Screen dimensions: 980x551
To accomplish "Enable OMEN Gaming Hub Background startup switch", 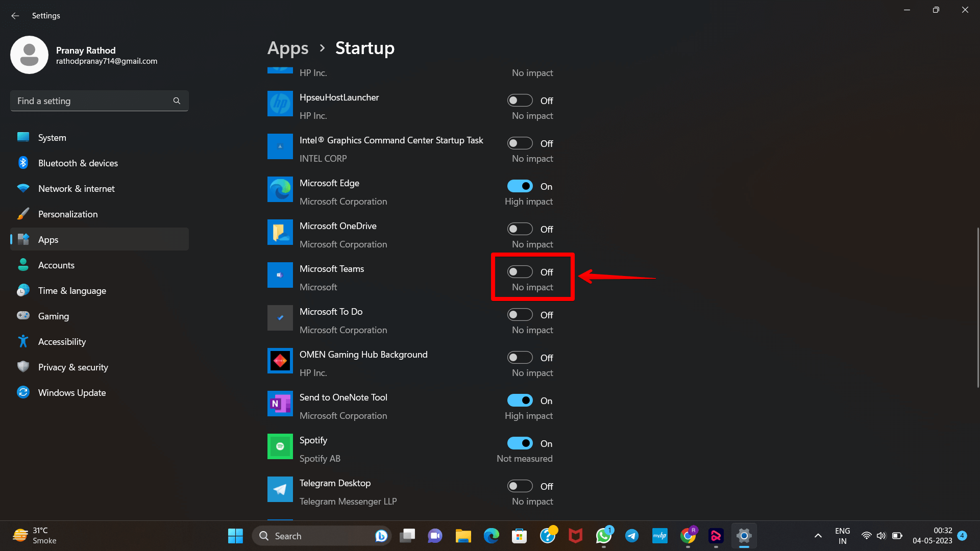I will [520, 358].
